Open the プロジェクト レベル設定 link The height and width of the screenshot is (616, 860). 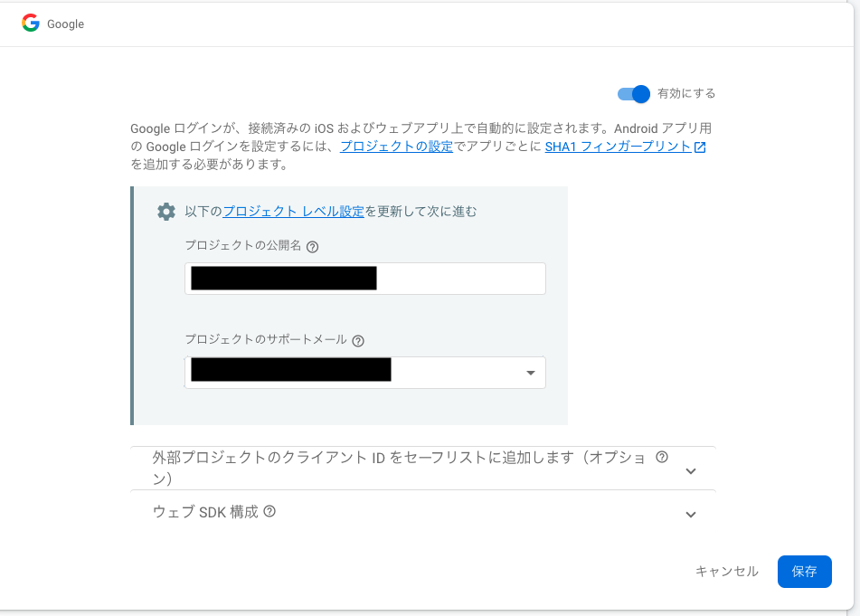[293, 212]
